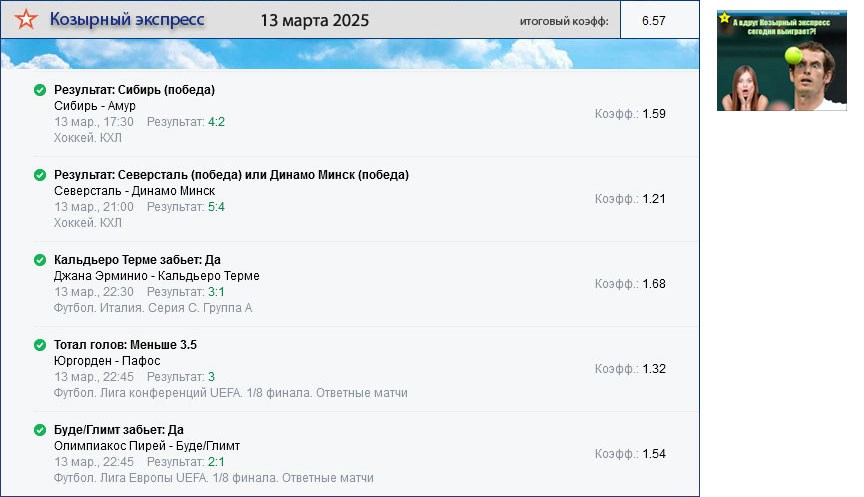Click the total coefficient value 6.57
This screenshot has height=497, width=864.
(x=654, y=21)
